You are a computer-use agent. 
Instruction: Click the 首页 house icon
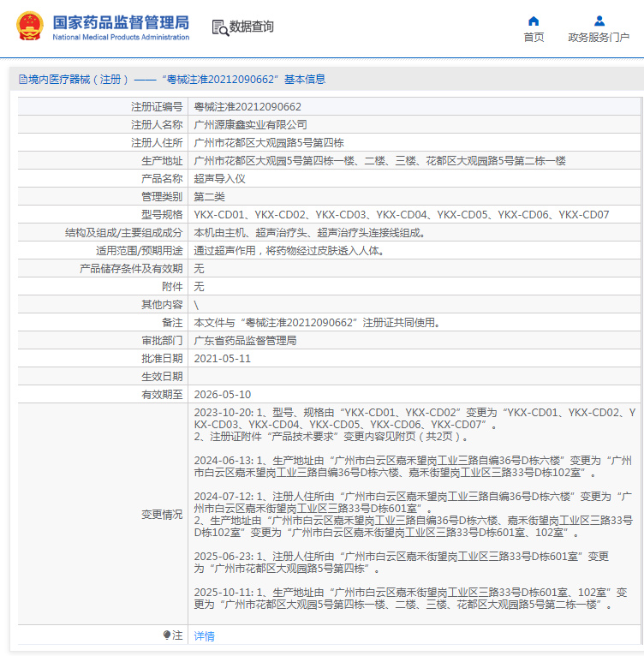534,21
